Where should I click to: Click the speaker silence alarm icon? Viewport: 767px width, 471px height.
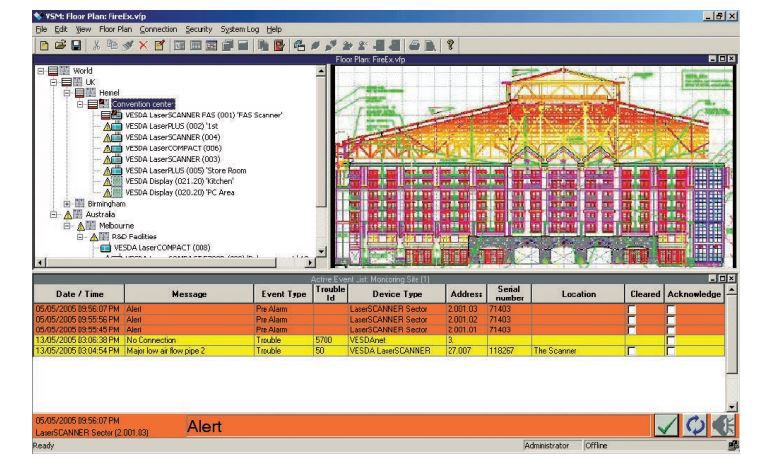click(723, 426)
